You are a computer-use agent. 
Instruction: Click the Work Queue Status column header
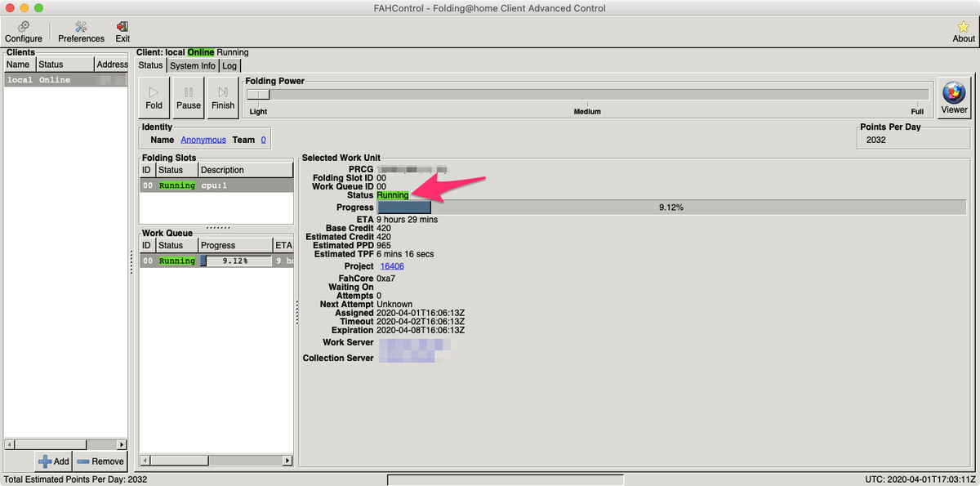pyautogui.click(x=176, y=245)
